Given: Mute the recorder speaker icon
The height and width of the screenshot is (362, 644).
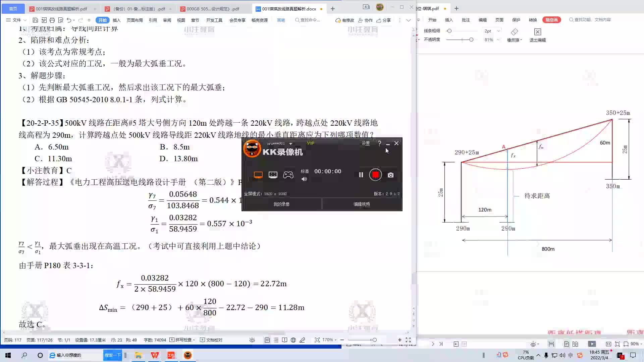Looking at the screenshot, I should (x=304, y=179).
